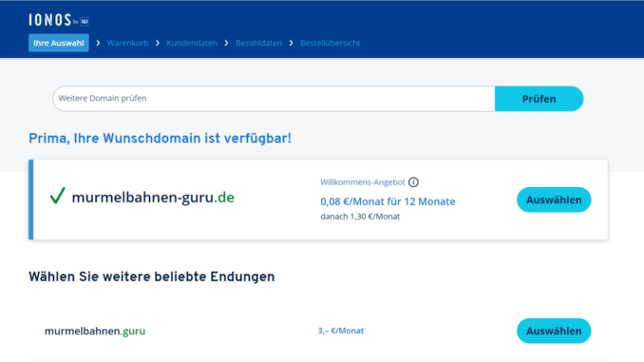Click the Wunschdomain ist verfügbar heading
644x362 pixels.
(160, 139)
